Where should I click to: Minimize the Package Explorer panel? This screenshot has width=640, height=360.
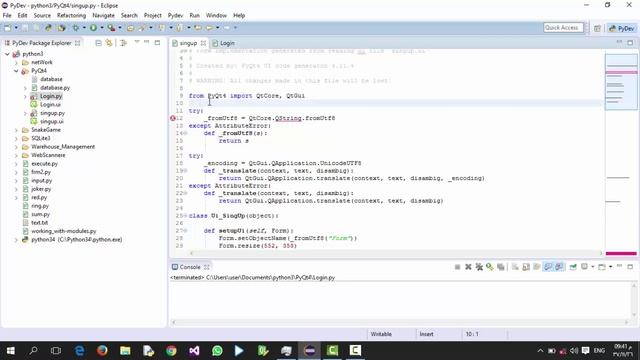[x=147, y=42]
